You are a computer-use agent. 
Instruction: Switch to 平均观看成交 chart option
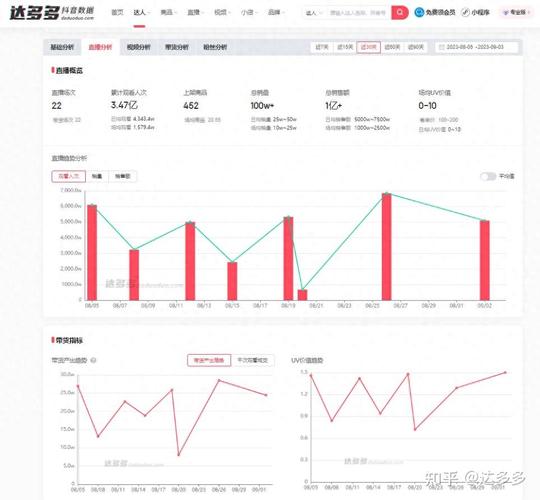tap(252, 360)
